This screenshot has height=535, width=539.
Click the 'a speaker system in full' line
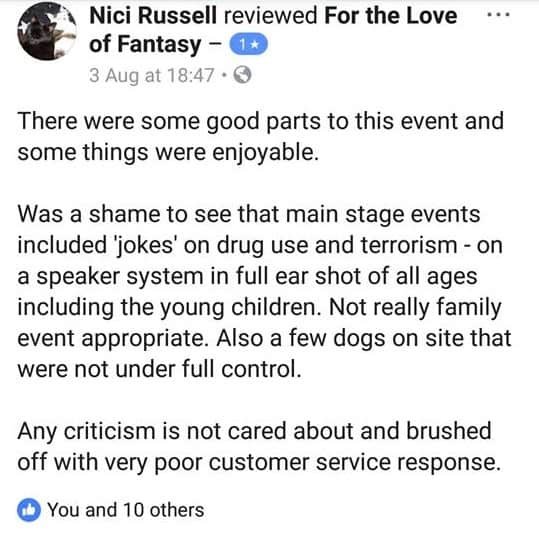coord(248,276)
